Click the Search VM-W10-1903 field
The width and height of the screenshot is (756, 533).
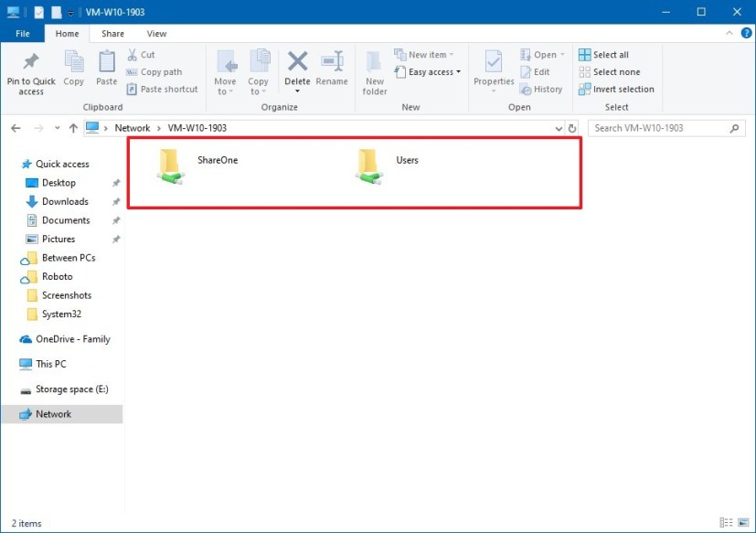(666, 128)
